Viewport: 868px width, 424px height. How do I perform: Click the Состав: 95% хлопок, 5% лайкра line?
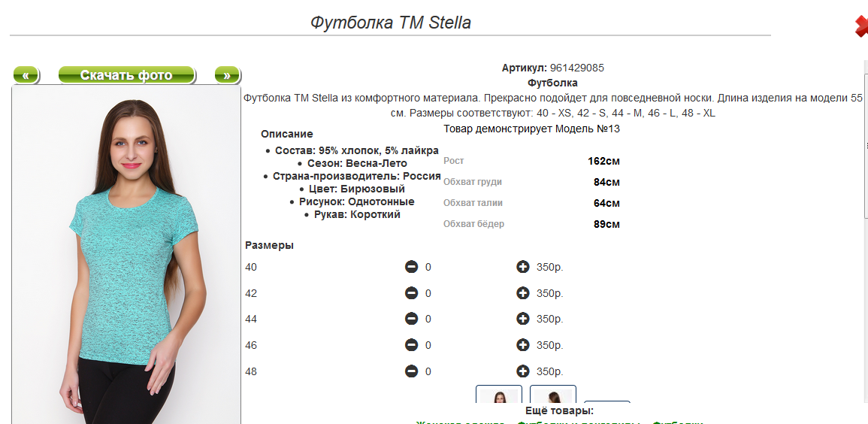(356, 150)
